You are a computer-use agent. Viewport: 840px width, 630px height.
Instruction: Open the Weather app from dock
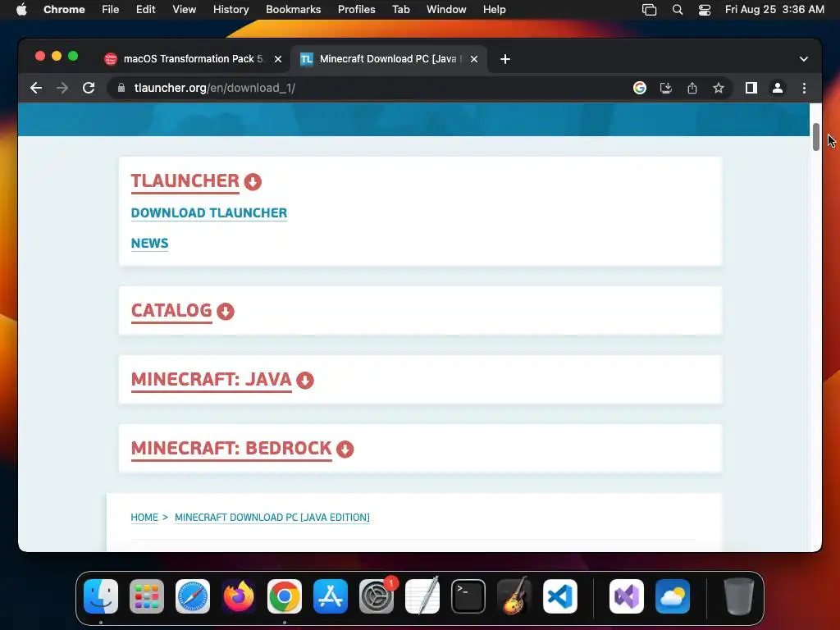coord(673,596)
